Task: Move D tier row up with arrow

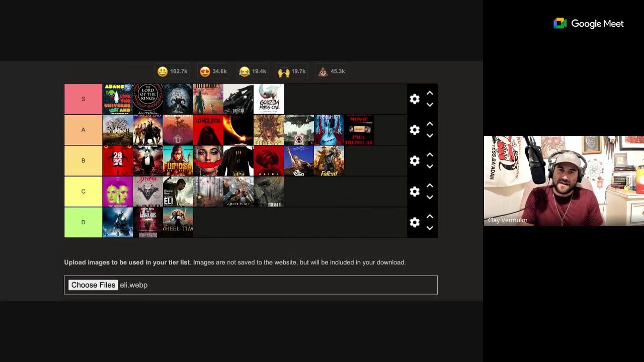Action: (430, 216)
